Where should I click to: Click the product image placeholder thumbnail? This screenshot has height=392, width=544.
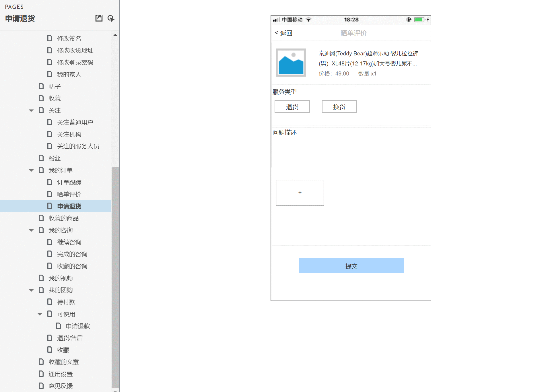tap(291, 63)
